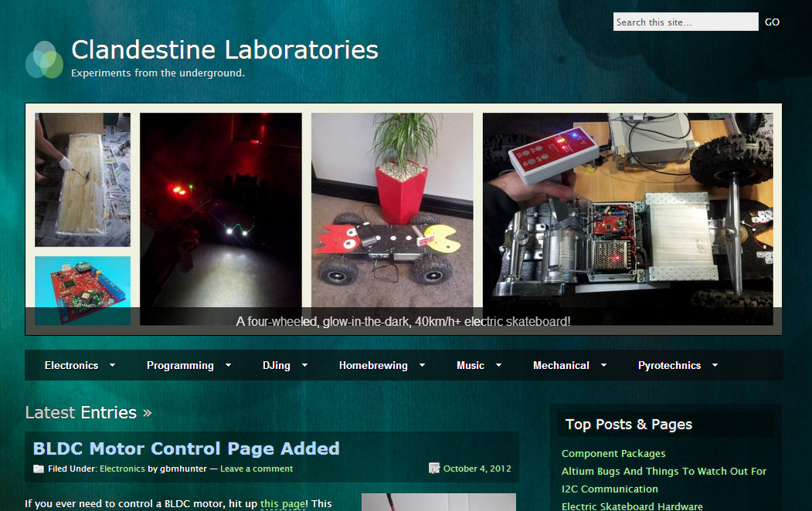Viewport: 812px width, 511px height.
Task: Focus the Search this site field
Action: point(685,22)
